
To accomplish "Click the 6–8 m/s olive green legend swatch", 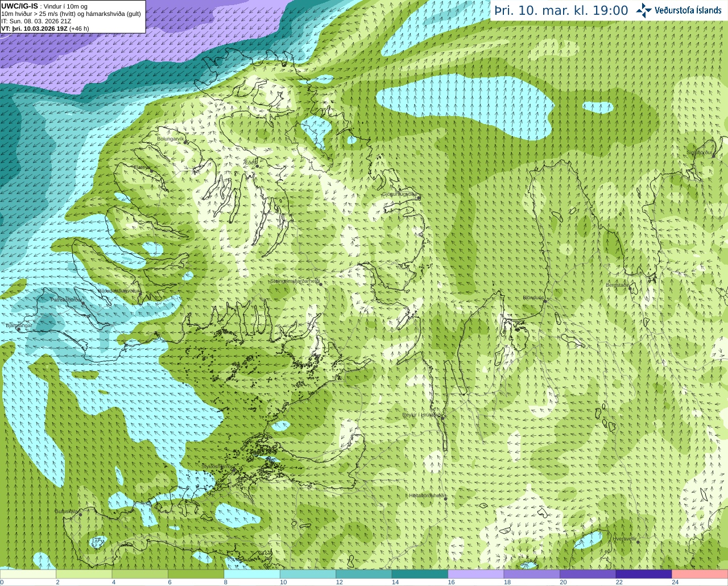I will coord(196,574).
